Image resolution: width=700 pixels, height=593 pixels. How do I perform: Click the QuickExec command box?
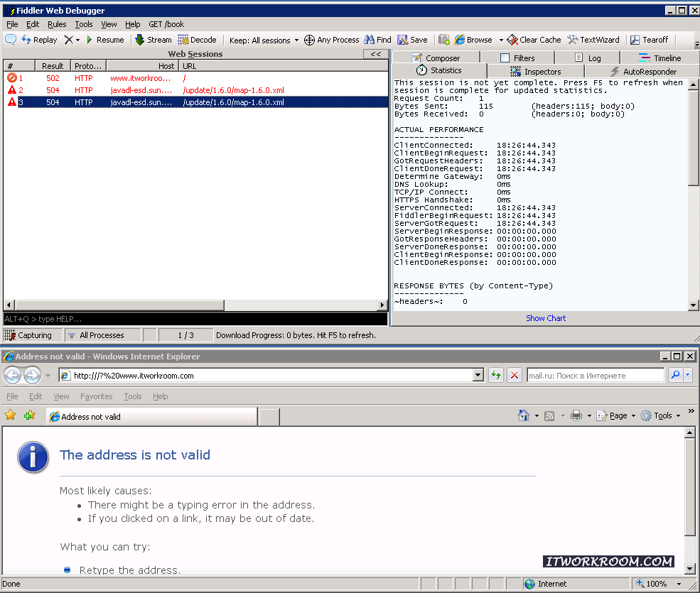coord(195,319)
